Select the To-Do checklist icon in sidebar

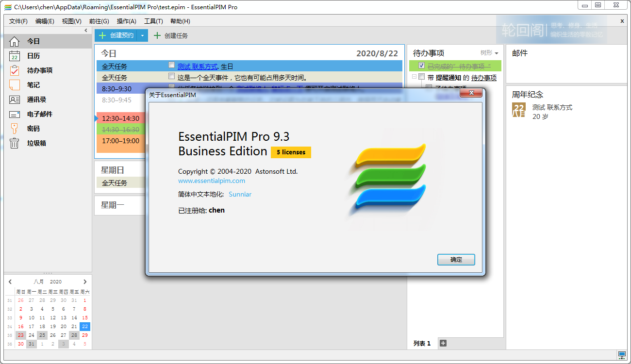(x=15, y=70)
